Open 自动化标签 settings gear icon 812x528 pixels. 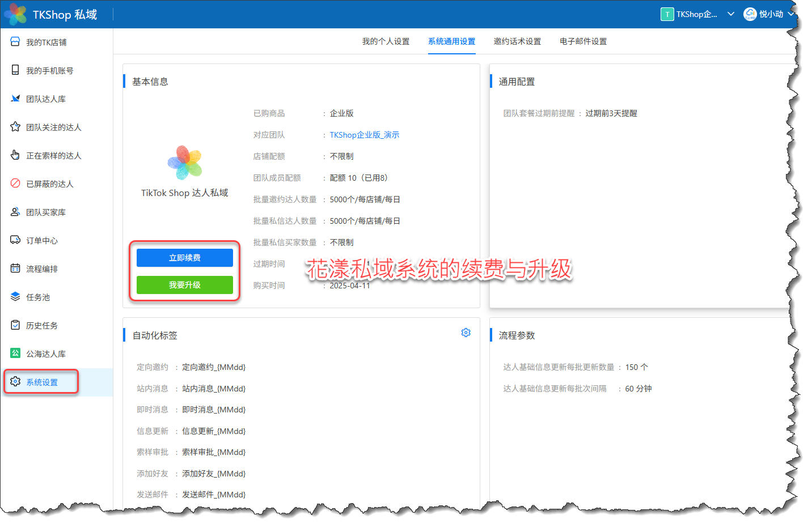pyautogui.click(x=466, y=333)
